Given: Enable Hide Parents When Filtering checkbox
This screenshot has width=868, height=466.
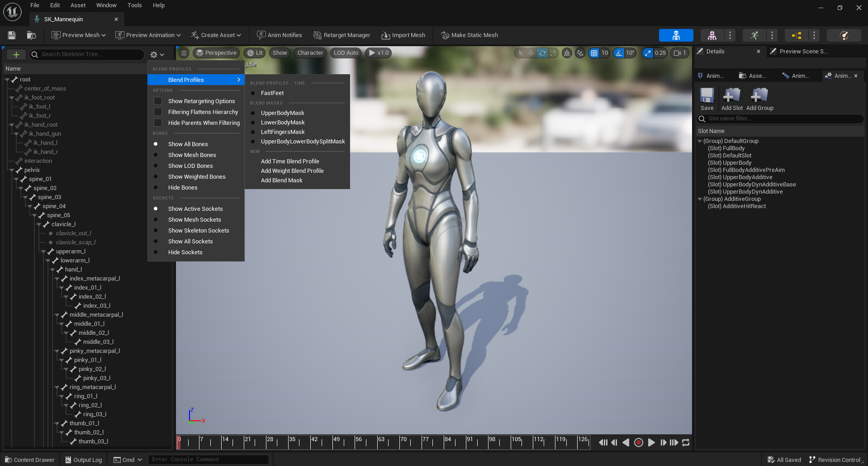Looking at the screenshot, I should (x=158, y=123).
